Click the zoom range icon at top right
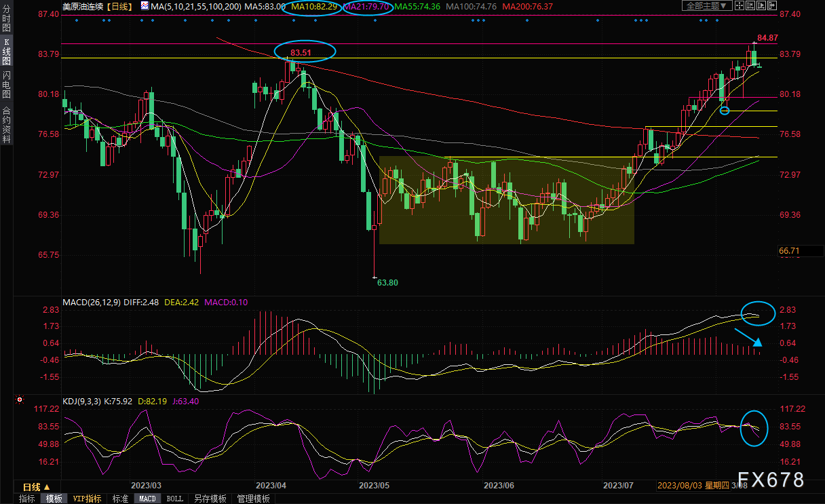825x504 pixels. 750,5
